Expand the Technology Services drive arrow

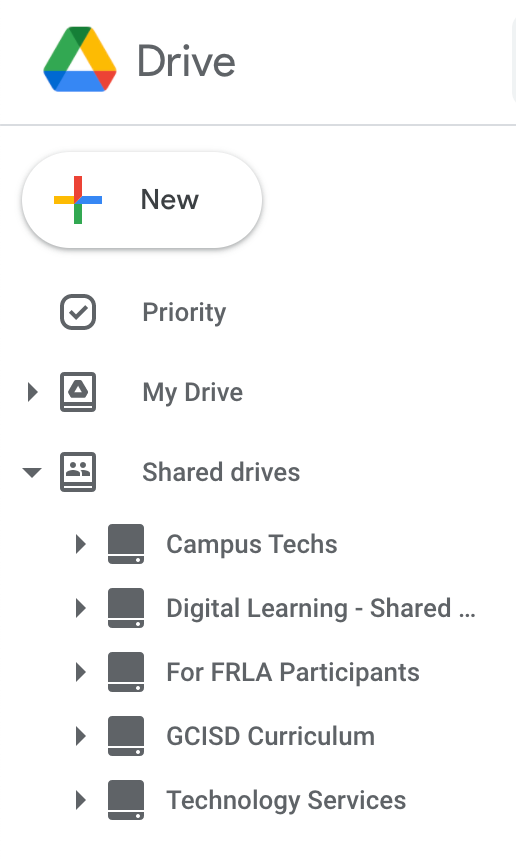click(81, 800)
